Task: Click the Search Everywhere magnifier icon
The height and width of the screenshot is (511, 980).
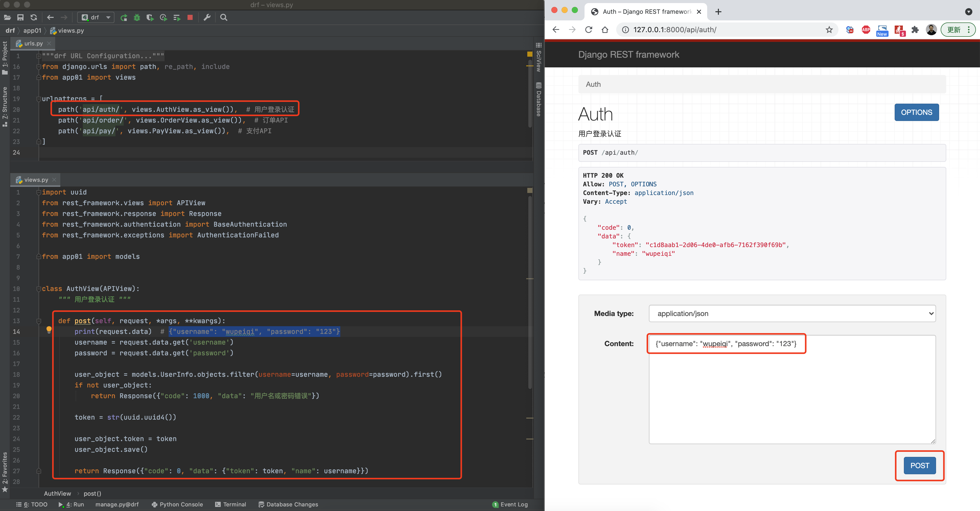Action: tap(224, 18)
